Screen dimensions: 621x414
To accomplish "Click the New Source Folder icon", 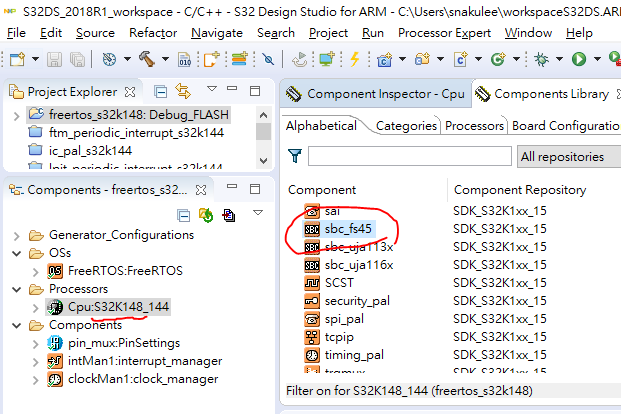I will [x=422, y=59].
